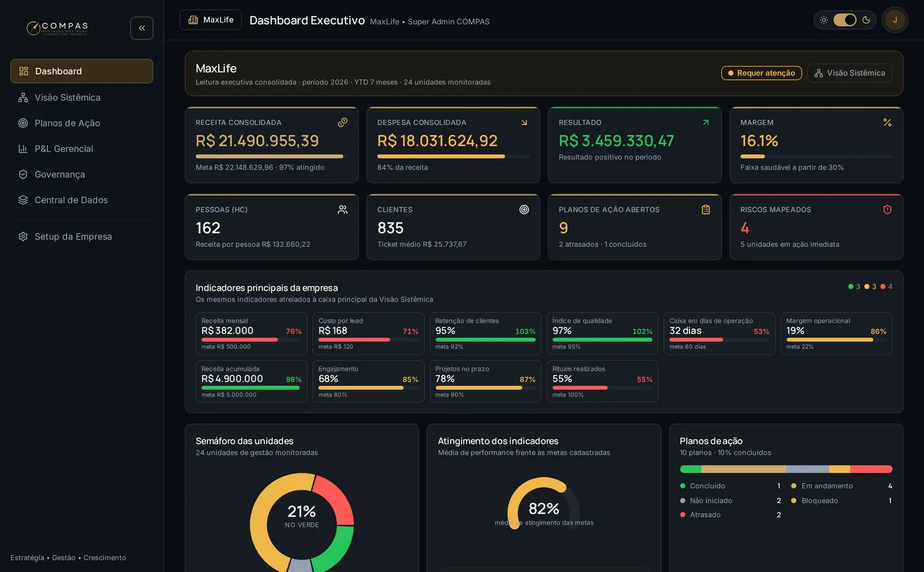Click the Central de Dados layers icon
924x572 pixels.
pos(23,200)
